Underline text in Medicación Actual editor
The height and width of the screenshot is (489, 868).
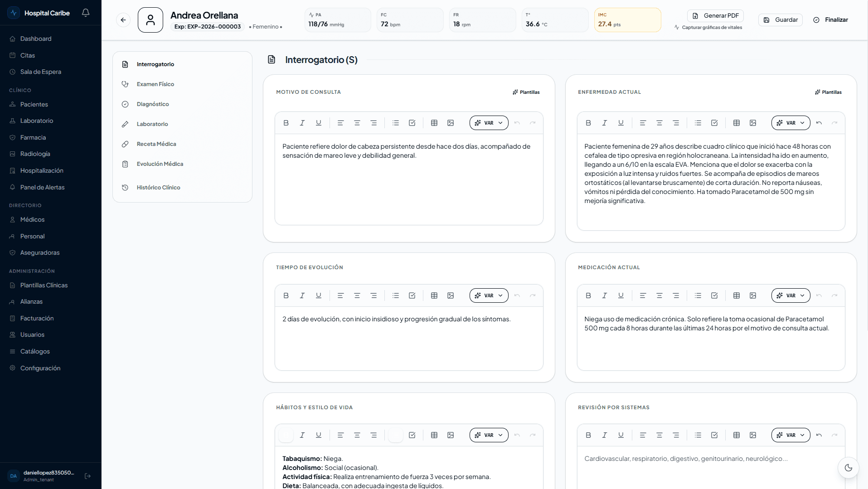pos(621,295)
